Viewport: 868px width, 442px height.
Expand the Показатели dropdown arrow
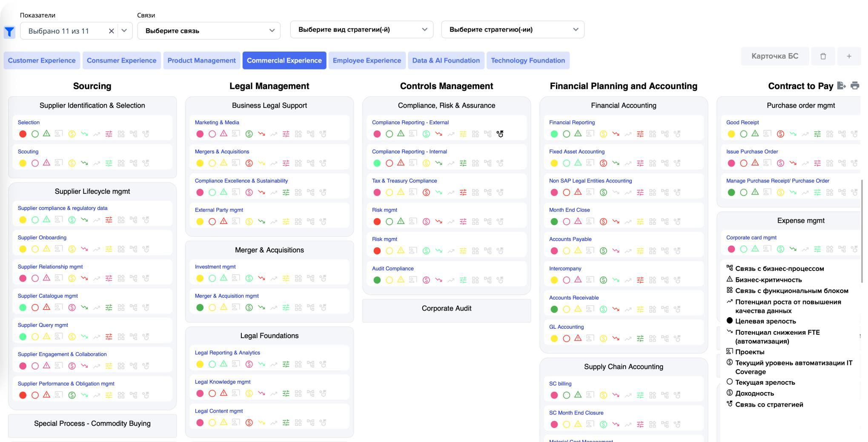124,31
